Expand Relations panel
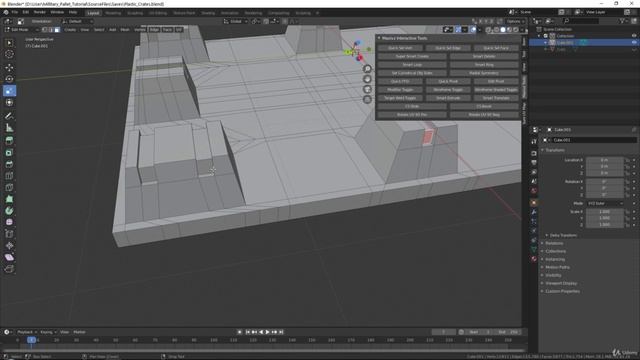The width and height of the screenshot is (640, 360). [x=554, y=243]
